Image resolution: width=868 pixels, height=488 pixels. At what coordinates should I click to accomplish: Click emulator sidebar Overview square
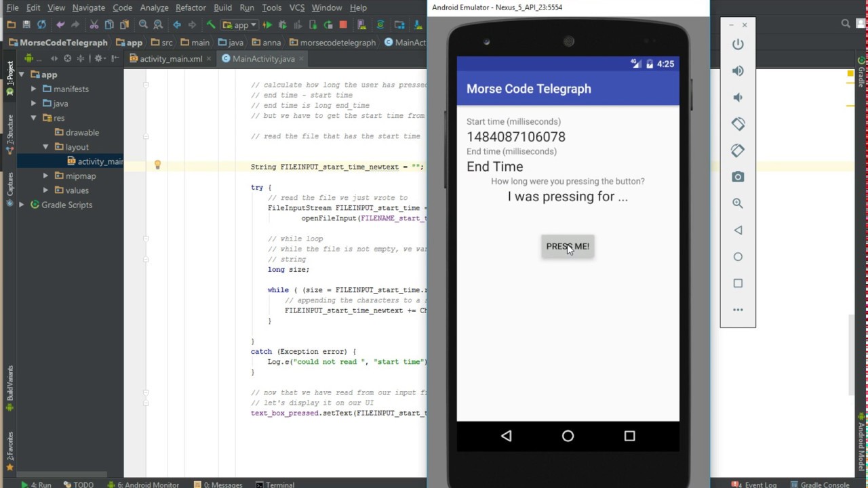738,283
